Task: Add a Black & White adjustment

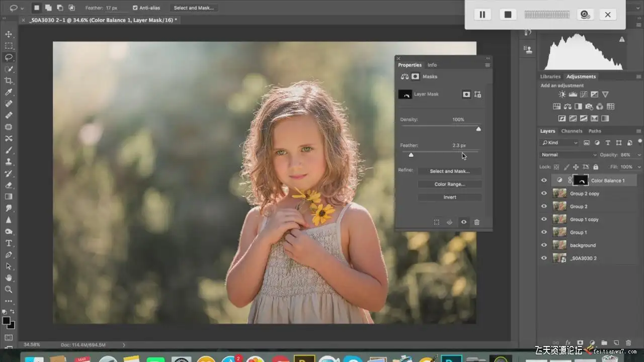Action: (x=578, y=107)
